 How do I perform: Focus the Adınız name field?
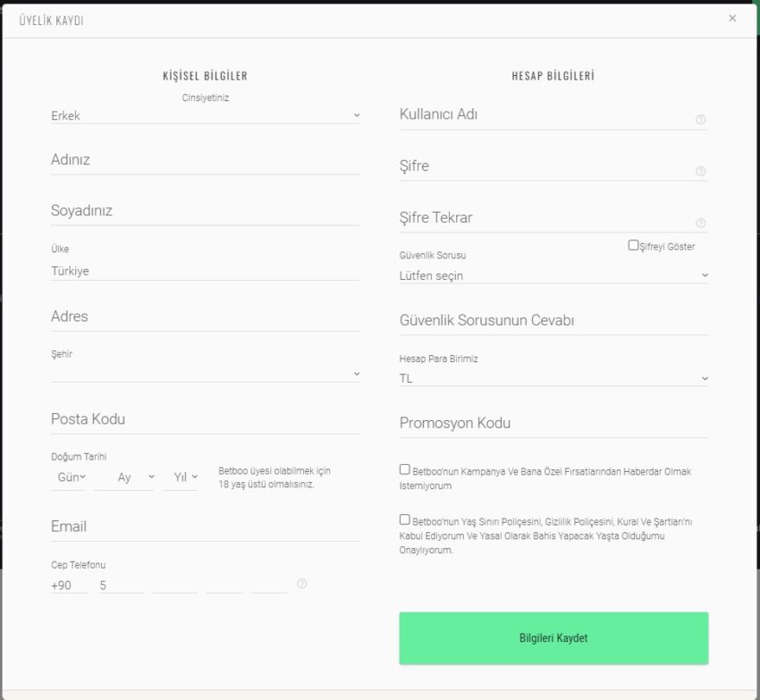point(205,161)
